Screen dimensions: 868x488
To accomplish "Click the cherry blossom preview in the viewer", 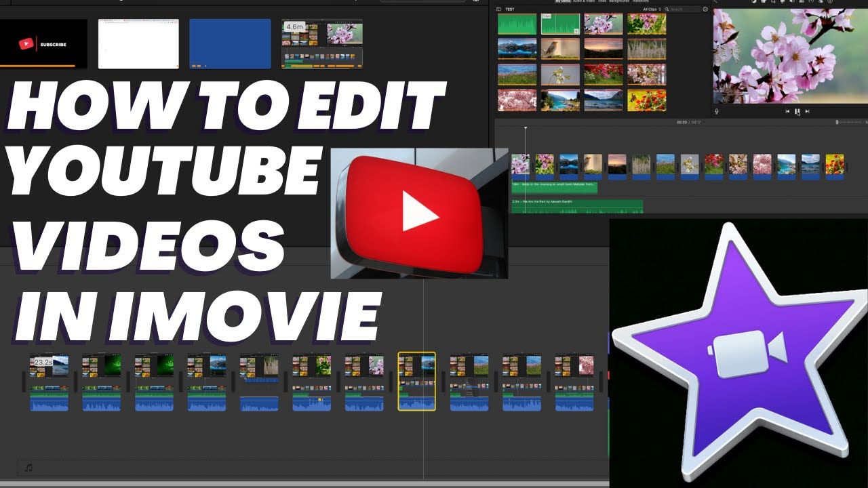I will tap(790, 56).
